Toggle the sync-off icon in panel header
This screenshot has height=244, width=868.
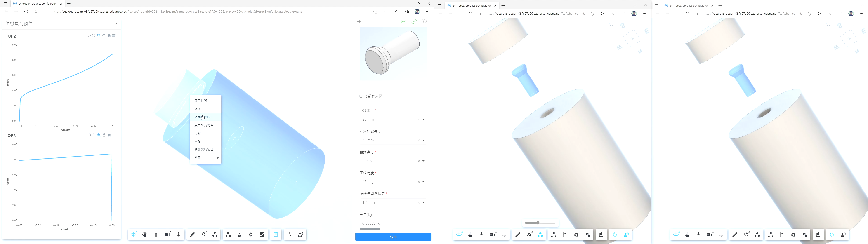425,21
